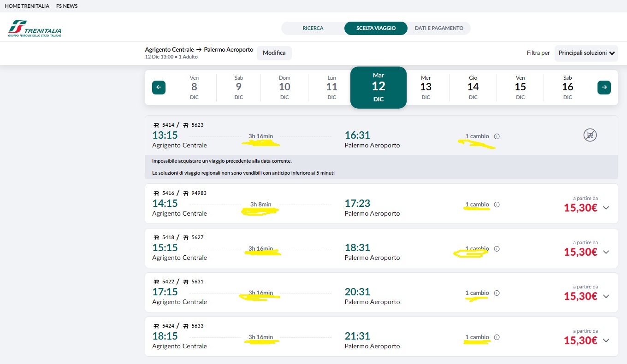Open change info icon for 15:15 train

tap(497, 249)
